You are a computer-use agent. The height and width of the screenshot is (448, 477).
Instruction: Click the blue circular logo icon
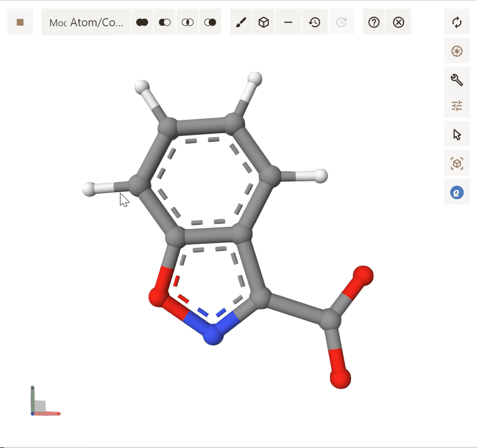tap(457, 193)
